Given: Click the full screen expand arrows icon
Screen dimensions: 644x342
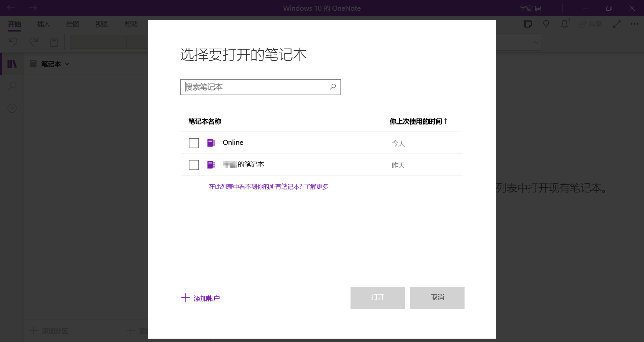Looking at the screenshot, I should (617, 24).
